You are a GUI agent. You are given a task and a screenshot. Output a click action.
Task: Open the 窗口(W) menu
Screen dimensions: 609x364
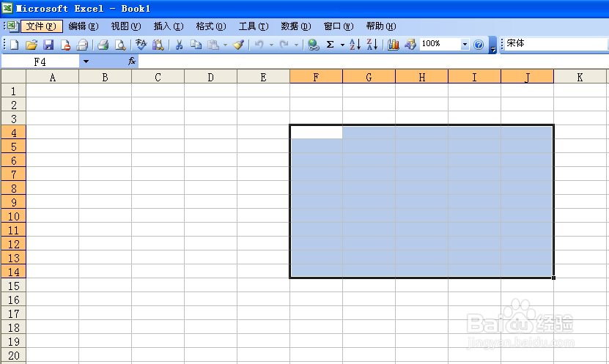coord(339,26)
